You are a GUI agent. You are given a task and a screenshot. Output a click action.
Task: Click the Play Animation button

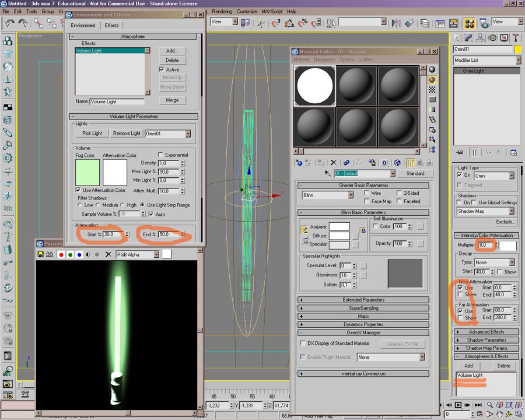(x=458, y=405)
